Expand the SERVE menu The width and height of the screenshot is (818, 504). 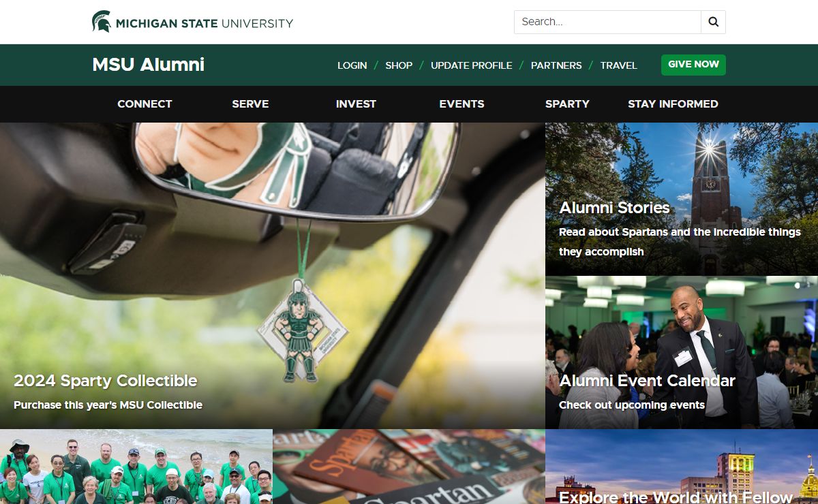tap(250, 104)
